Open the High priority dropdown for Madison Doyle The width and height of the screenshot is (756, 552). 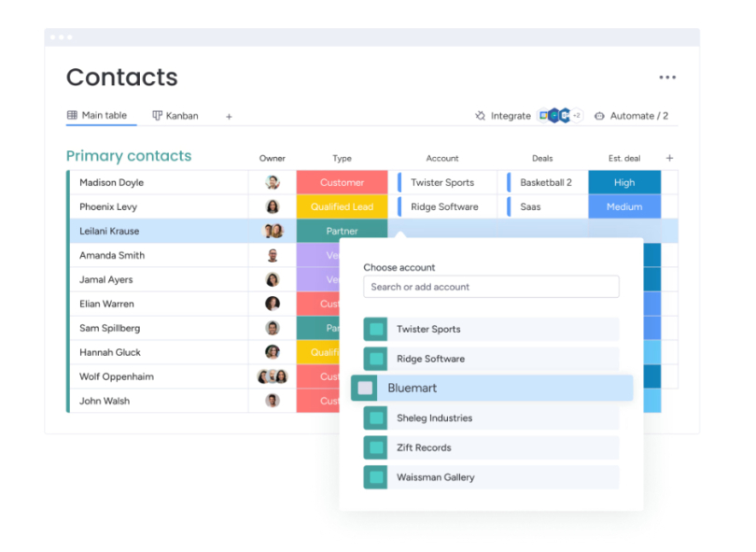tap(623, 182)
